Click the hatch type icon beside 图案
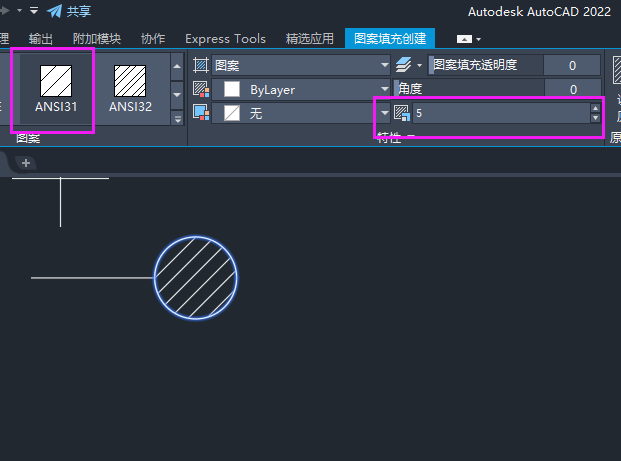The image size is (621, 461). [200, 65]
